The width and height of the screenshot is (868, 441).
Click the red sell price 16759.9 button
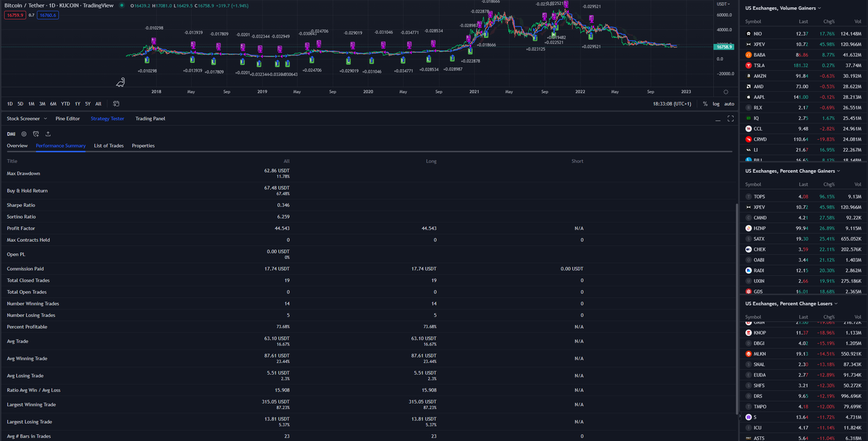pos(15,15)
